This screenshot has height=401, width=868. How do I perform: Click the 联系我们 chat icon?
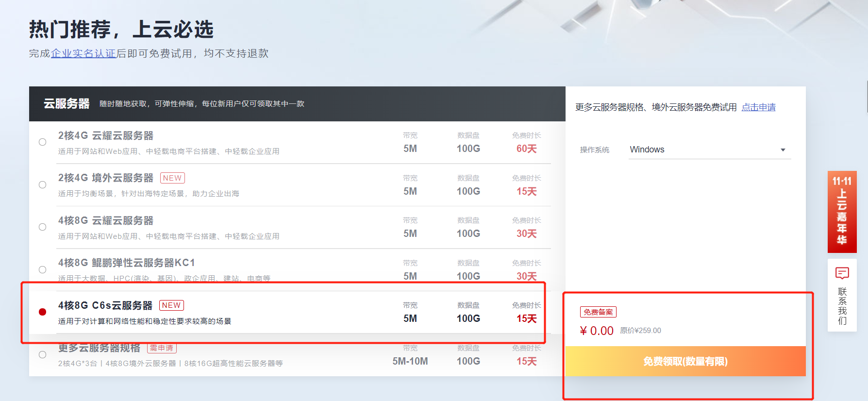point(842,273)
